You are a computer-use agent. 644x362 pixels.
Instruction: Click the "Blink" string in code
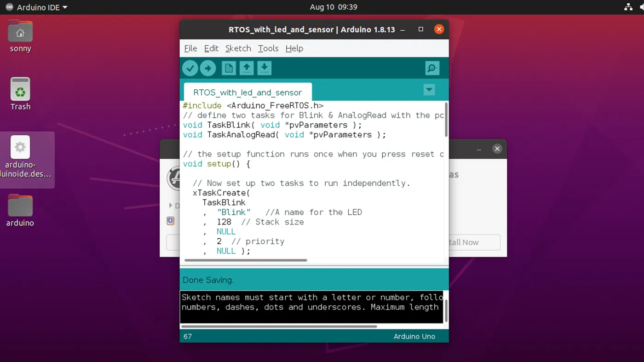click(x=234, y=212)
